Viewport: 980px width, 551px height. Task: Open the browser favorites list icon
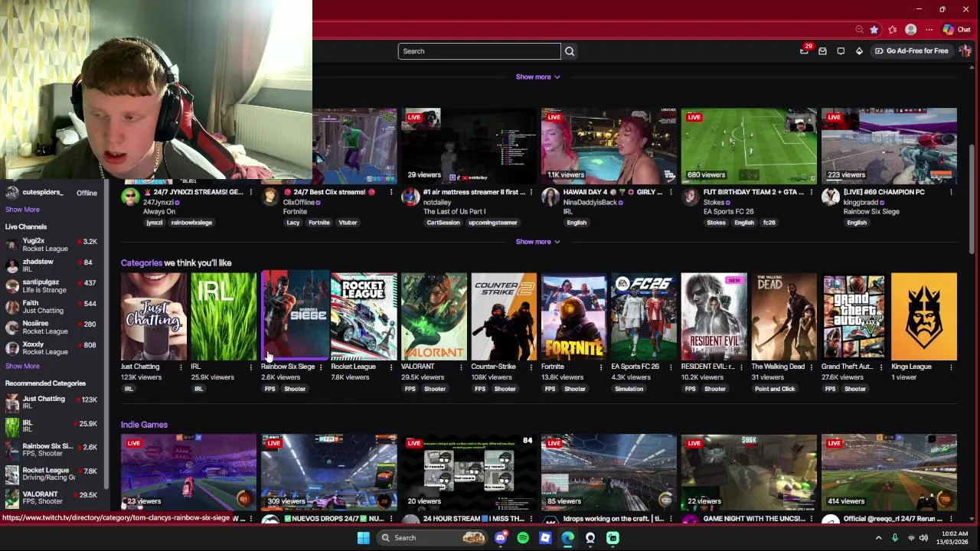(x=893, y=30)
